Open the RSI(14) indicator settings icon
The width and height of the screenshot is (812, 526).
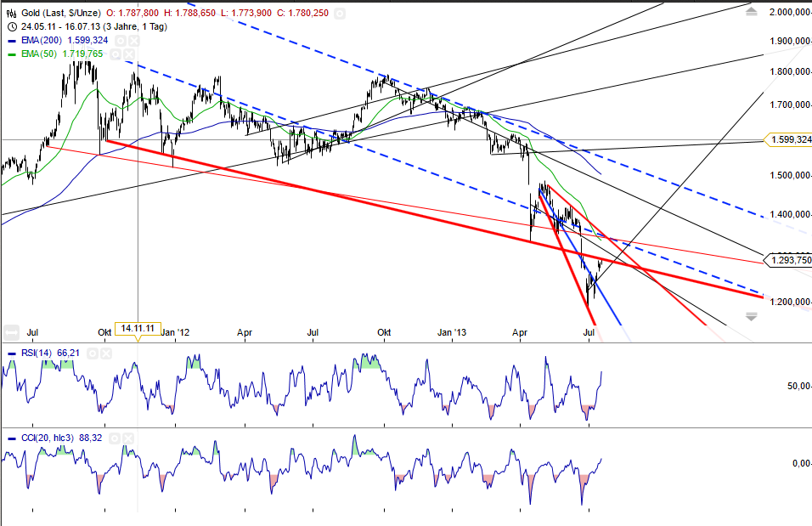93,353
